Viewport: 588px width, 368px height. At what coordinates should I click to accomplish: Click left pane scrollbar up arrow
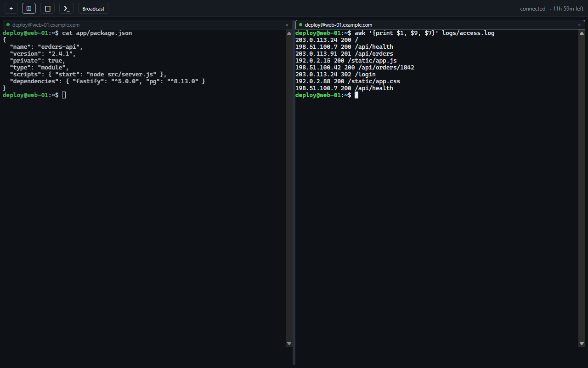tap(289, 33)
